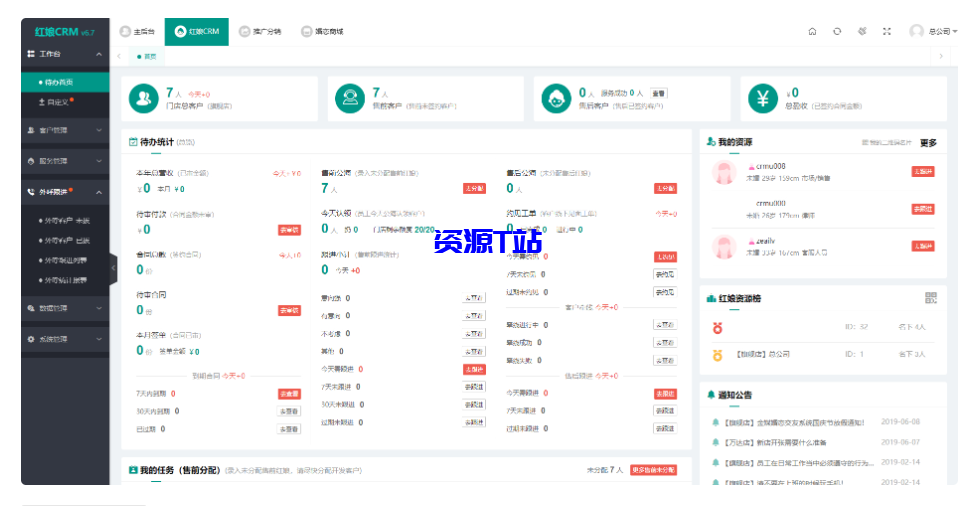976x506 pixels.
Task: Click the 总营收 yen icon
Action: 762,98
